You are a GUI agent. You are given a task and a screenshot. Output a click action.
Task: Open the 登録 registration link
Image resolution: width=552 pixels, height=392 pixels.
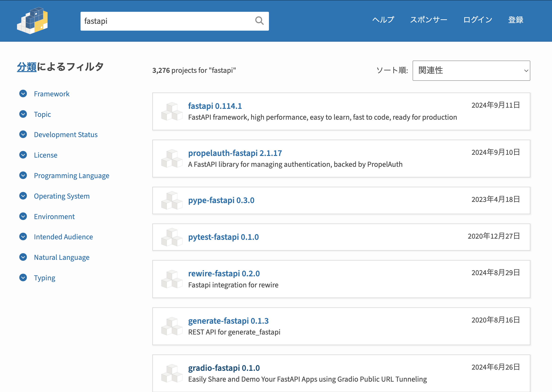coord(515,20)
